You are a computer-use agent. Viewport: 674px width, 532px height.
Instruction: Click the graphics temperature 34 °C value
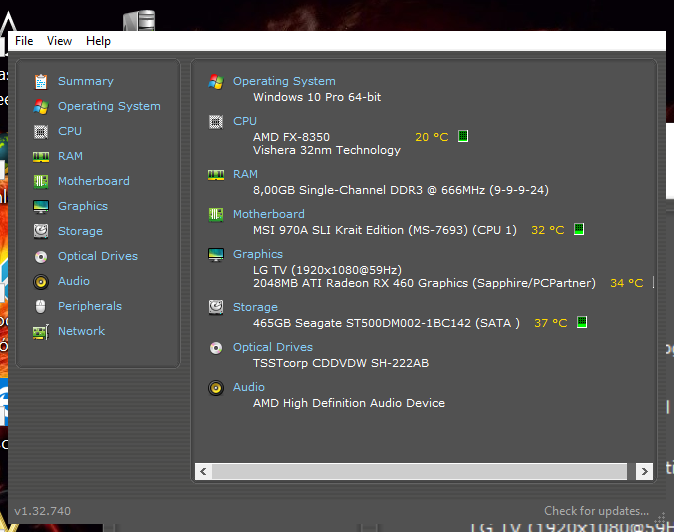tap(627, 283)
